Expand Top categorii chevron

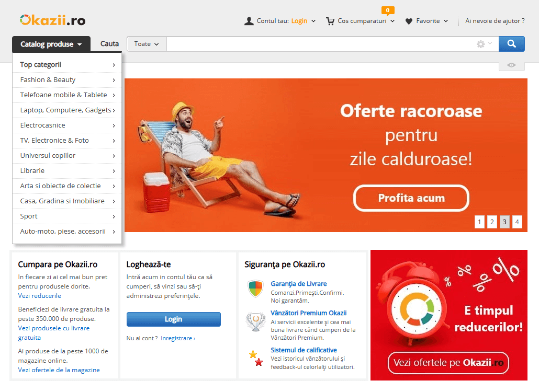coord(114,65)
